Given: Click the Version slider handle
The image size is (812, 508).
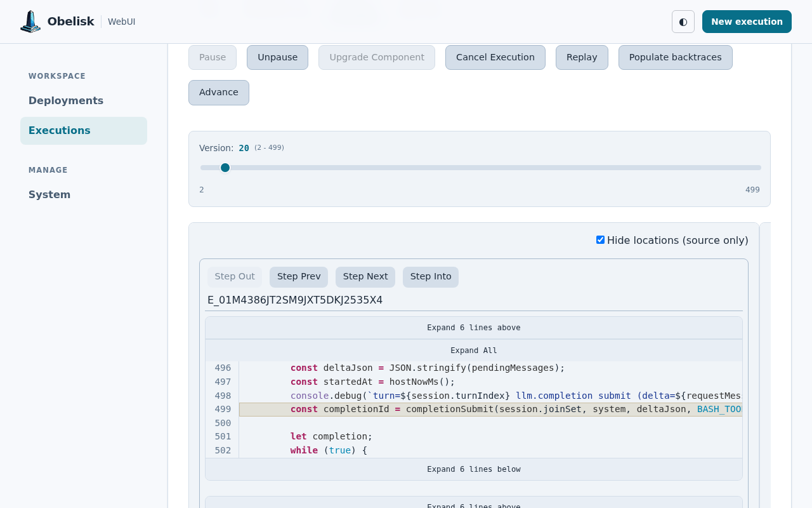Looking at the screenshot, I should point(225,168).
